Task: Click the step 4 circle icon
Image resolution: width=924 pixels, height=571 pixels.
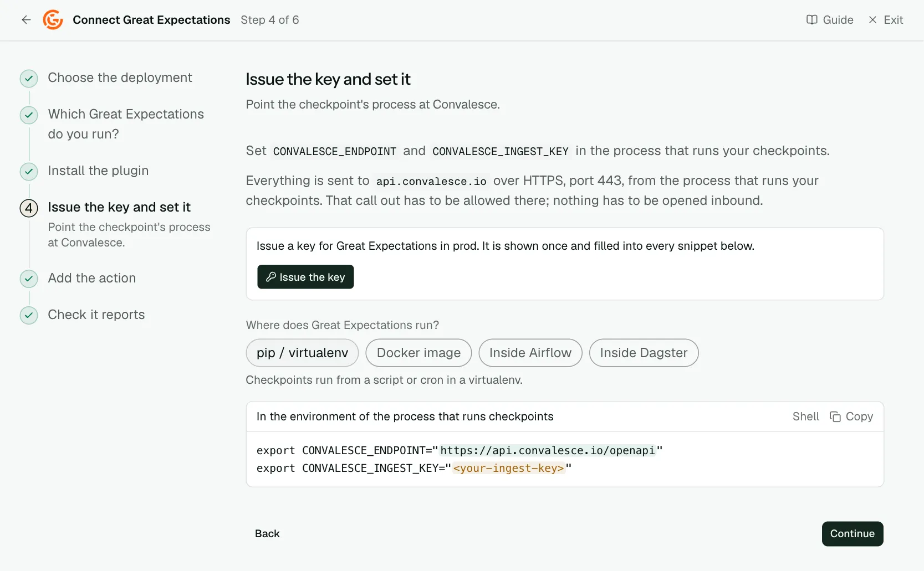Action: pyautogui.click(x=29, y=208)
